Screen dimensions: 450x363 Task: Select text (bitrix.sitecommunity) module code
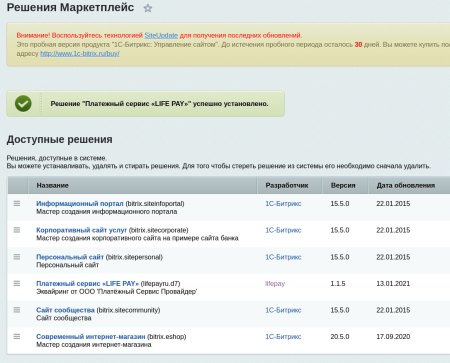128,310
